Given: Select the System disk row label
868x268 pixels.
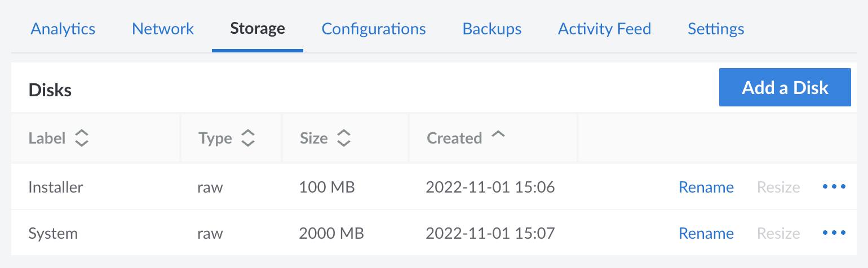Looking at the screenshot, I should coord(53,234).
